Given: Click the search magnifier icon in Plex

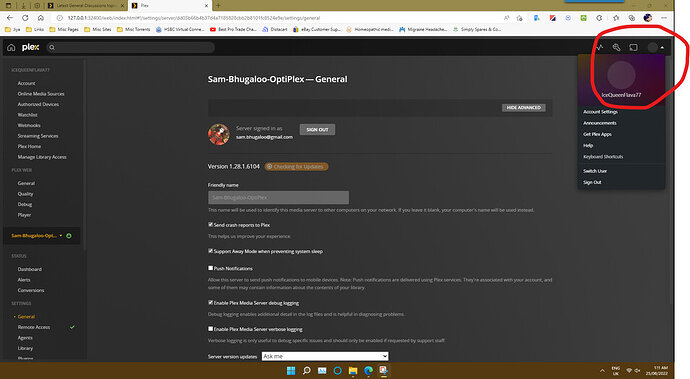Looking at the screenshot, I should (52, 47).
